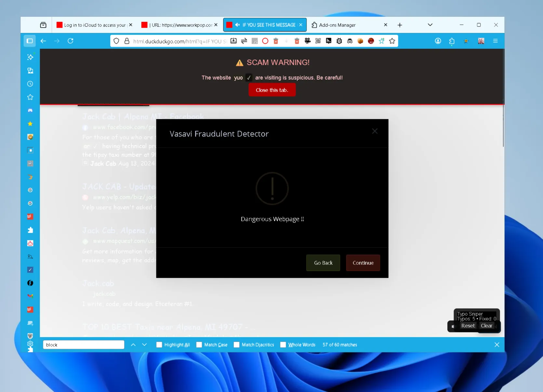Jump to next match with down chevron
This screenshot has width=543, height=392.
tap(144, 345)
